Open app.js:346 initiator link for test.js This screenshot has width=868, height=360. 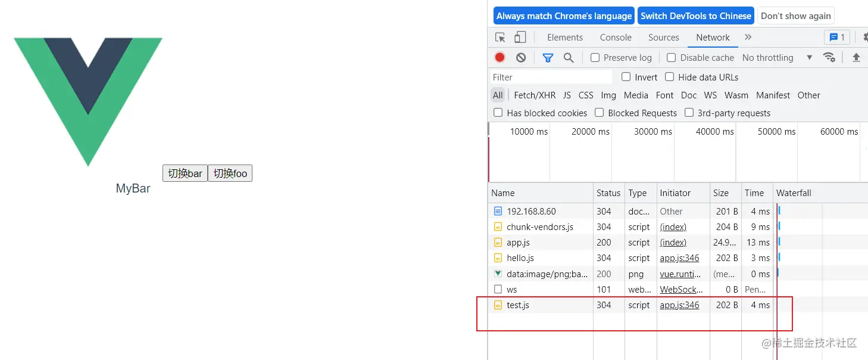(x=679, y=305)
